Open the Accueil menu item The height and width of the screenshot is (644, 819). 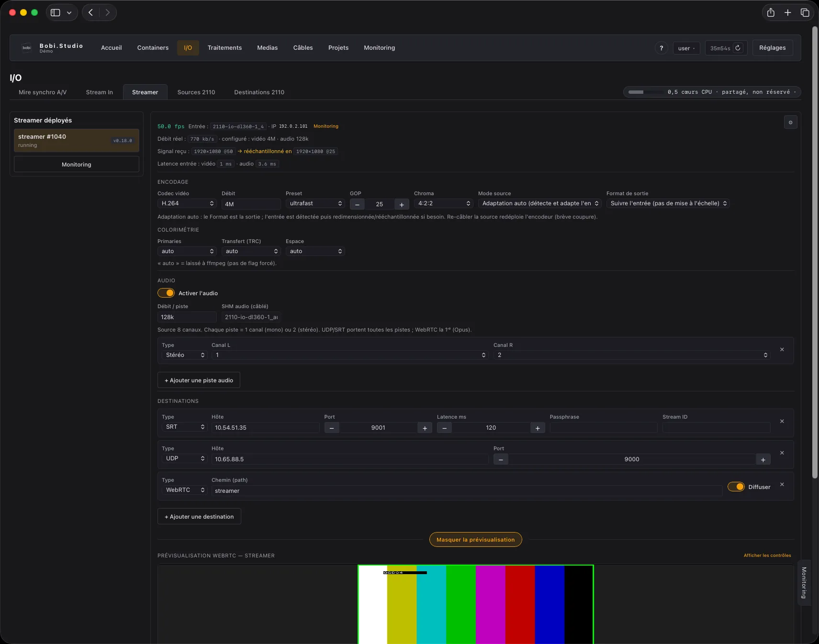tap(112, 48)
